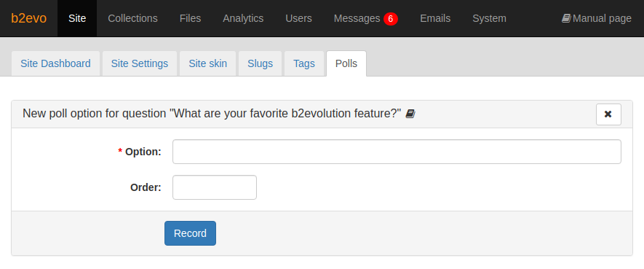
Task: Click the book icon beside the poll title
Action: [x=410, y=114]
